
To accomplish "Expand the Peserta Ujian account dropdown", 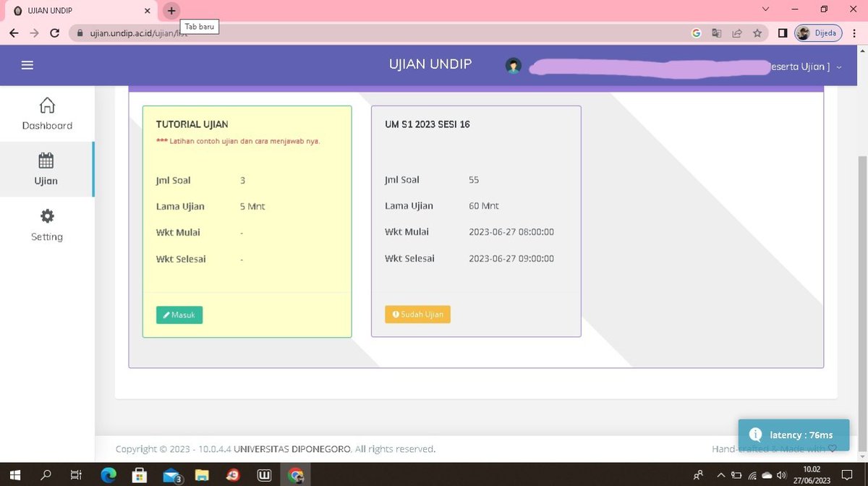I will (x=839, y=67).
